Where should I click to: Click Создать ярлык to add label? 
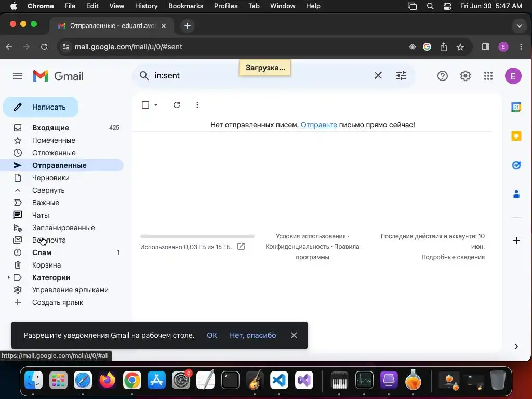click(x=61, y=303)
